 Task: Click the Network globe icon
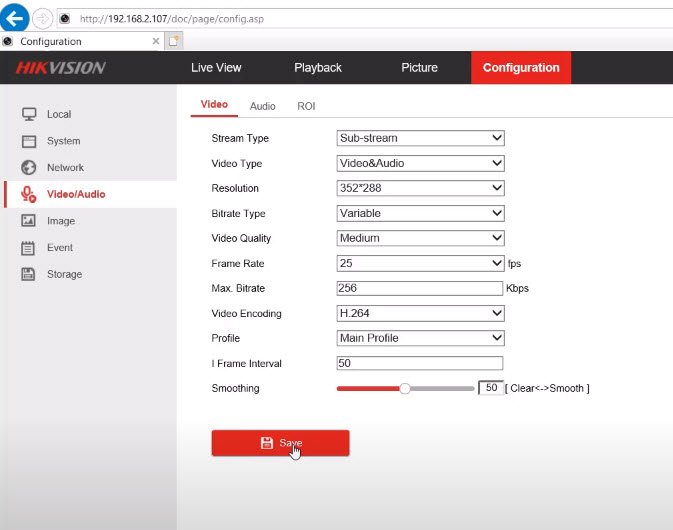tap(29, 168)
